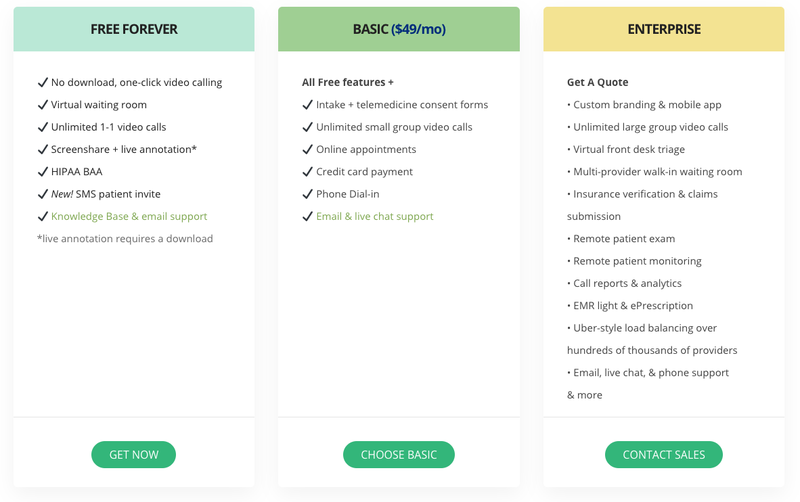Select the CHOOSE BASIC button
Screen dimensions: 800x502
pos(398,455)
